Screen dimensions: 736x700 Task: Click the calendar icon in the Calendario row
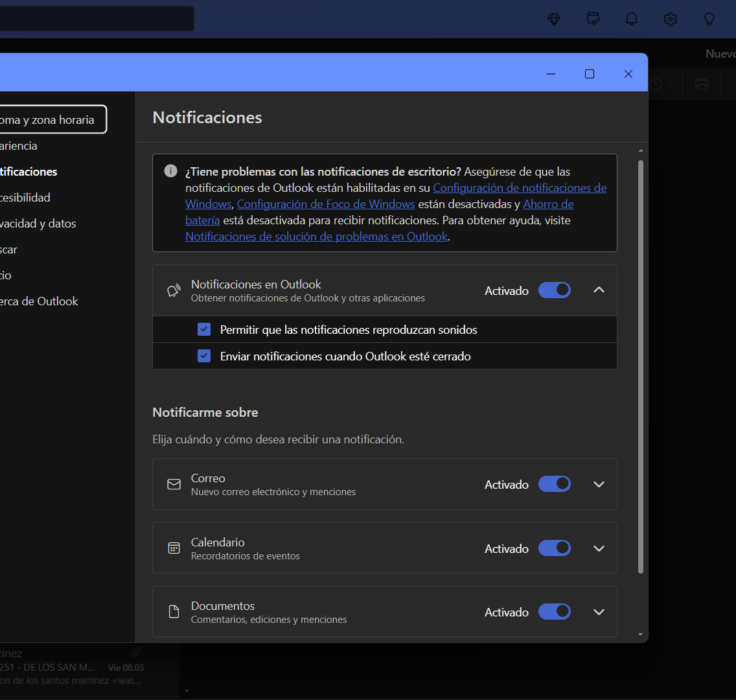[x=174, y=548]
